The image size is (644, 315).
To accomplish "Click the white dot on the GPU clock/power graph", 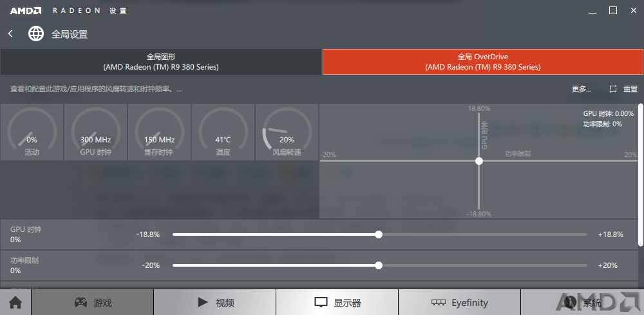I will click(479, 161).
